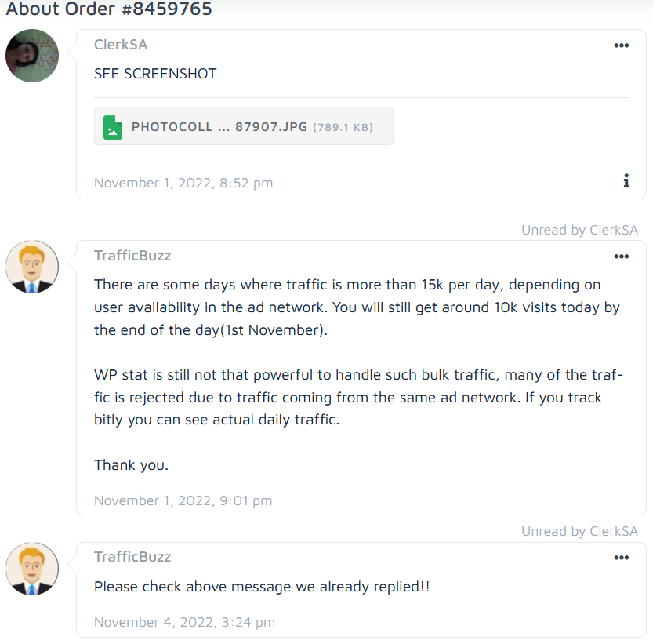Image resolution: width=671 pixels, height=644 pixels.
Task: Click the 'About Order #8459765' heading
Action: (x=109, y=10)
